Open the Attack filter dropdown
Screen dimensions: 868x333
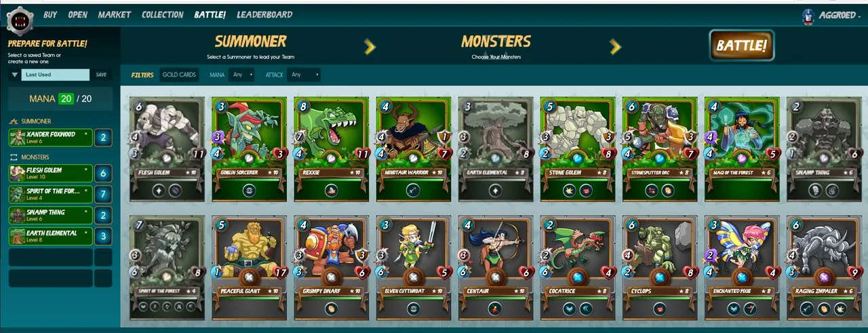303,75
